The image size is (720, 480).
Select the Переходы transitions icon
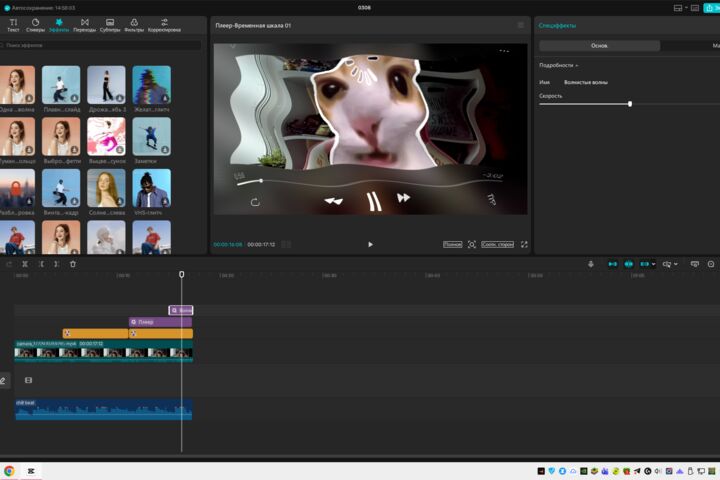tap(84, 25)
